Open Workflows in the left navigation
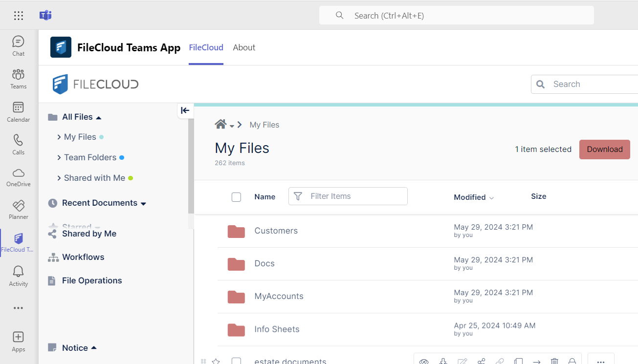The height and width of the screenshot is (364, 638). (x=83, y=257)
